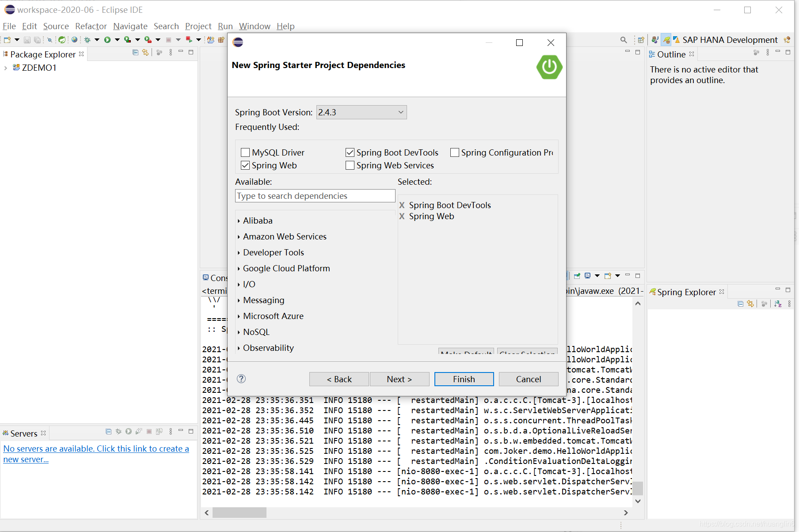Check the Spring Configuration Processor checkbox
This screenshot has height=532, width=799.
[455, 152]
